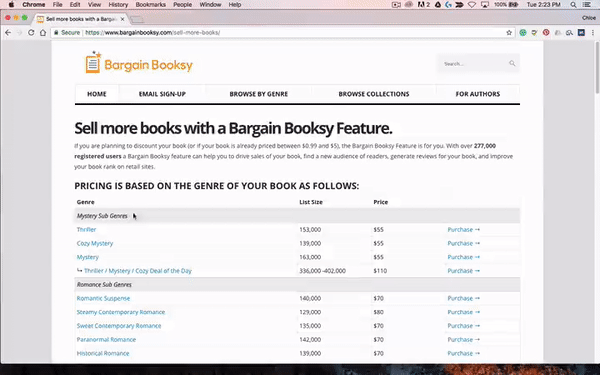Open macOS Spotlight search icon
Screen dimensions: 600x375
click(573, 5)
